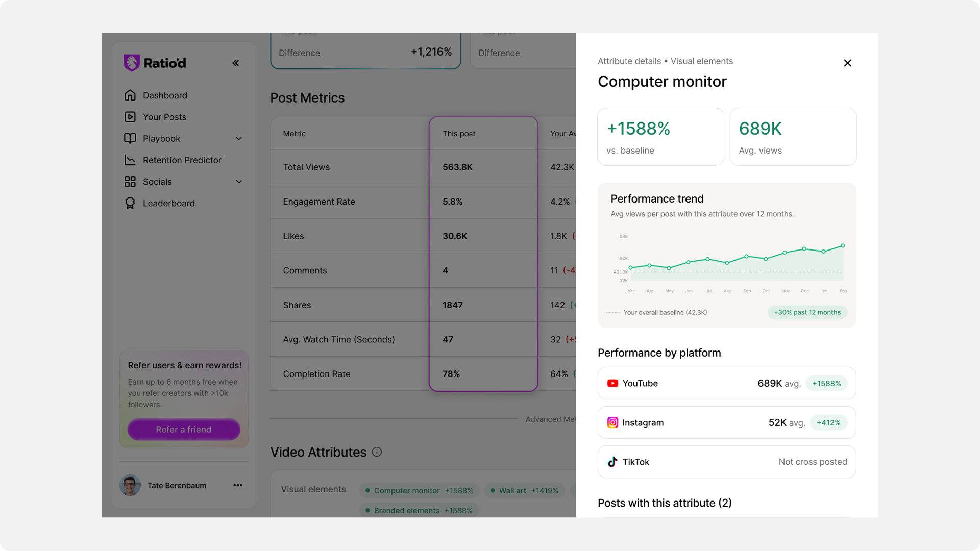Click the Wall art attribute tag
The height and width of the screenshot is (551, 980).
[524, 490]
